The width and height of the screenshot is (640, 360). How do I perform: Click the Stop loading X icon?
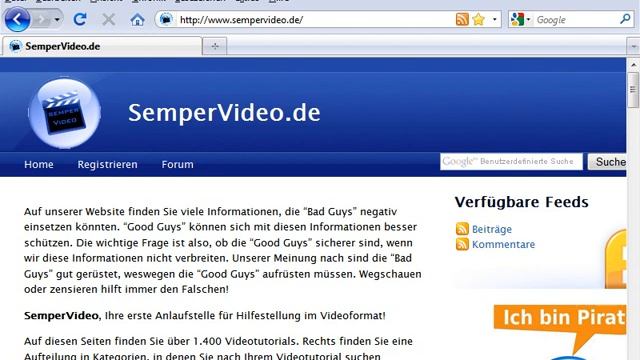(108, 19)
